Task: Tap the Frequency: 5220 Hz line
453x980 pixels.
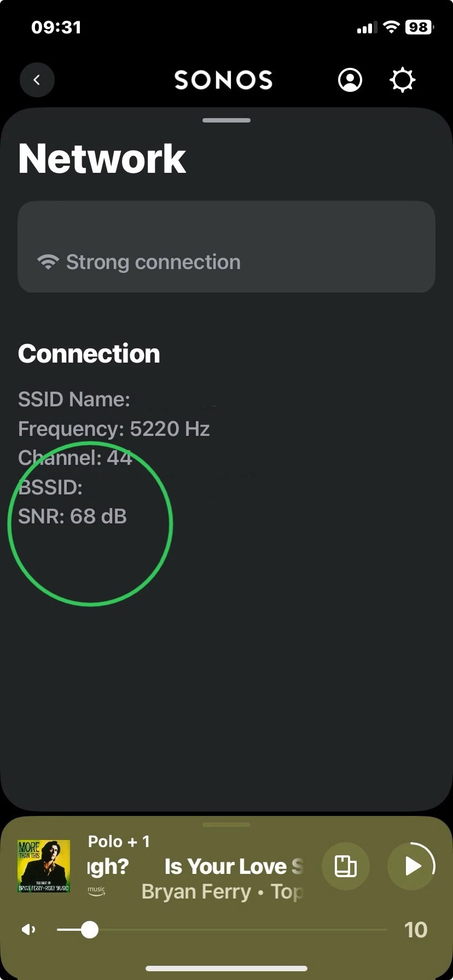Action: point(114,429)
